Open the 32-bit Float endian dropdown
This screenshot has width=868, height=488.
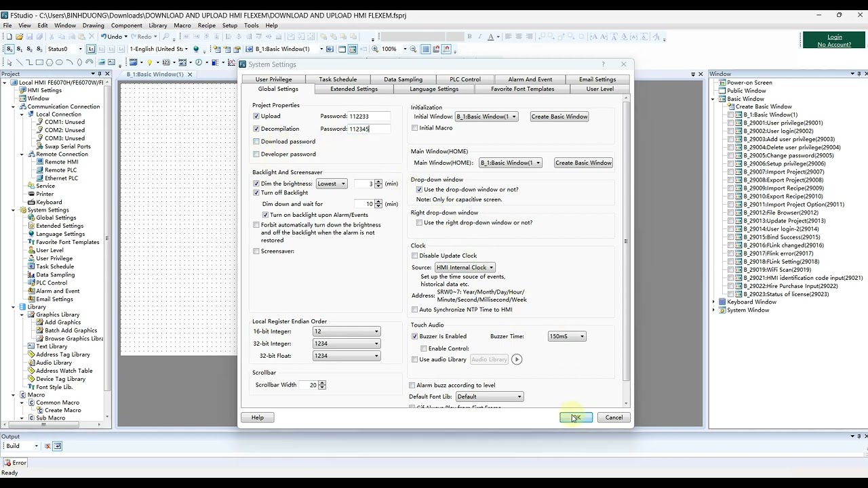coord(347,356)
